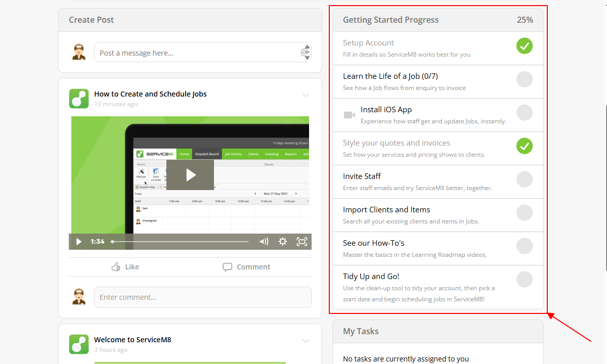The height and width of the screenshot is (364, 607).
Task: Click the thumbs-up Like icon
Action: [116, 267]
